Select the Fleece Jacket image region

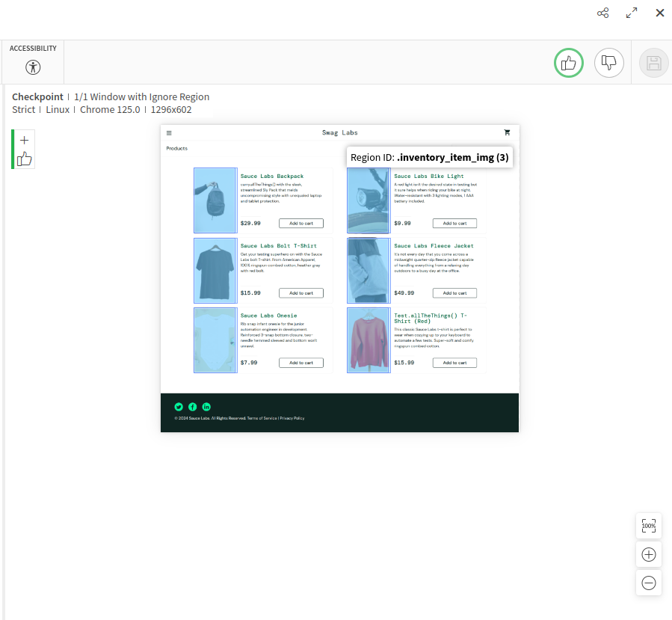[x=369, y=271]
